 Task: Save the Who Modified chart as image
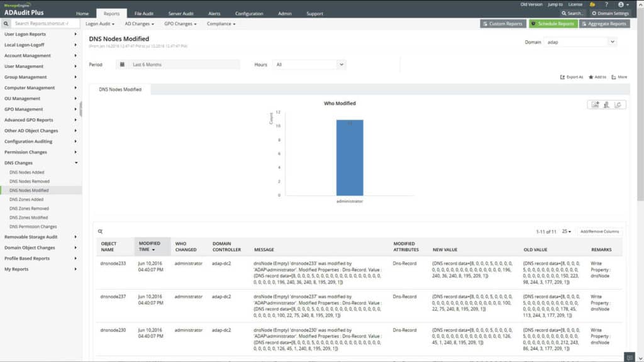point(596,104)
